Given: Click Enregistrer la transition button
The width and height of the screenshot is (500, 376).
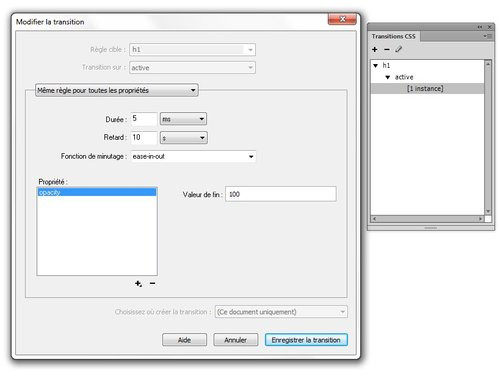Looking at the screenshot, I should click(x=306, y=340).
